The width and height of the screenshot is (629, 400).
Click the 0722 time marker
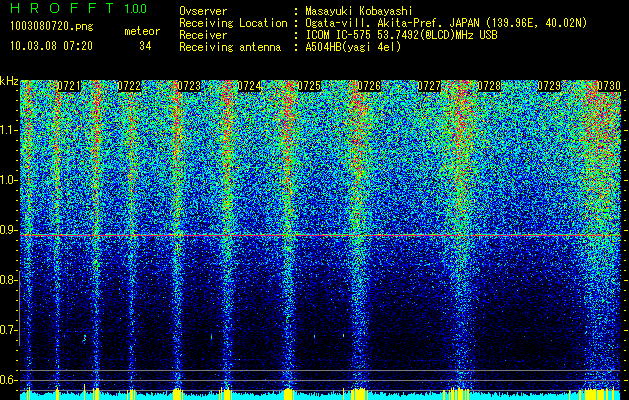(x=129, y=86)
